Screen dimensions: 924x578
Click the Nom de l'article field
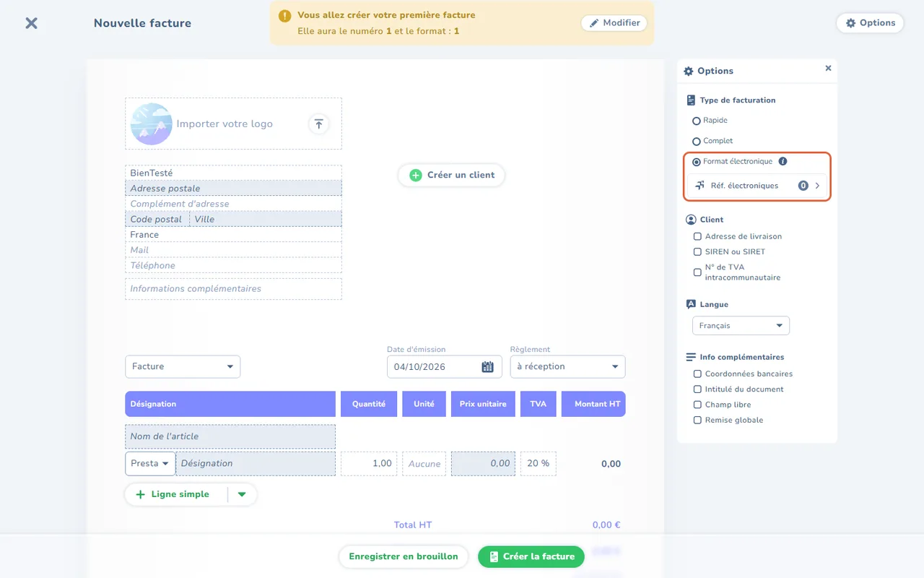click(230, 436)
